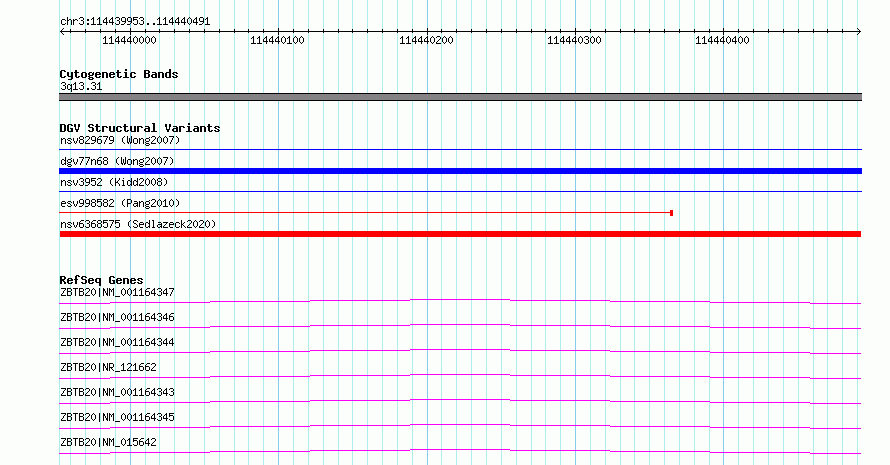
Task: Select the thin red esv998582 variant line
Action: (x=365, y=213)
